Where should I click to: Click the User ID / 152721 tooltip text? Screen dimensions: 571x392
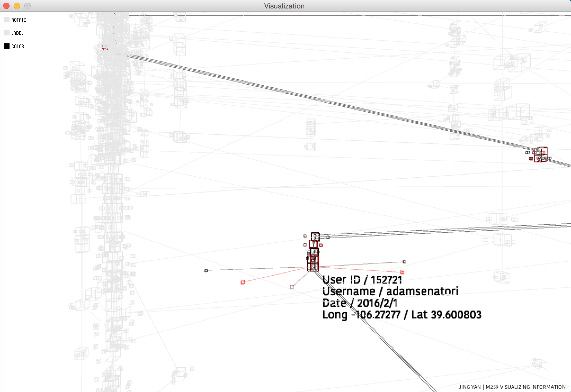click(362, 280)
